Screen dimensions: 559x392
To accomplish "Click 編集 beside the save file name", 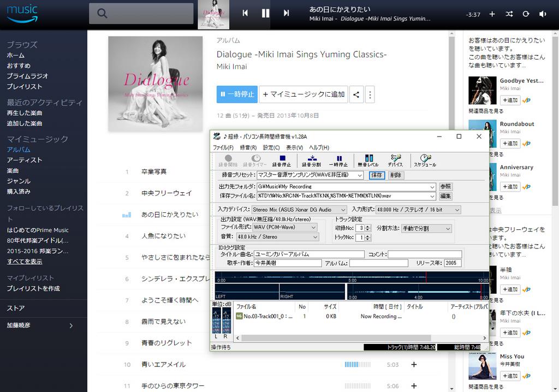I will [x=445, y=196].
